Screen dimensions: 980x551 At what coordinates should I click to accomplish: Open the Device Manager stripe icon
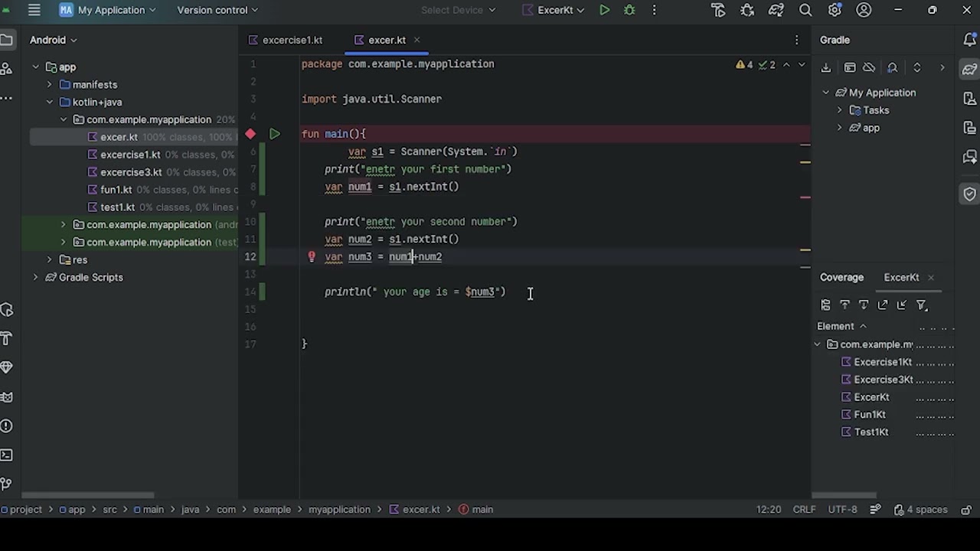tap(970, 99)
